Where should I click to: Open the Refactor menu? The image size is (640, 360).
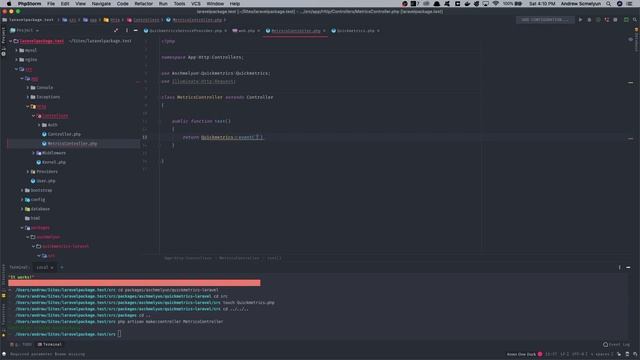(x=144, y=4)
